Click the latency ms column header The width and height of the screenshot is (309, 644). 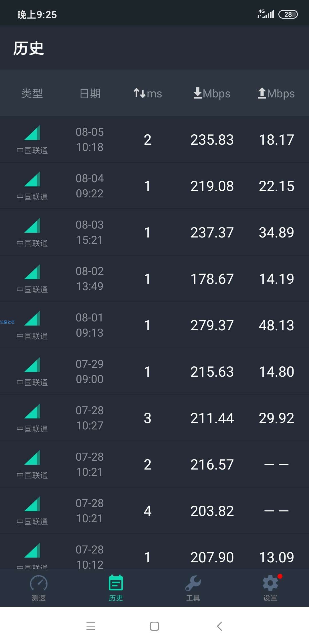tap(148, 93)
